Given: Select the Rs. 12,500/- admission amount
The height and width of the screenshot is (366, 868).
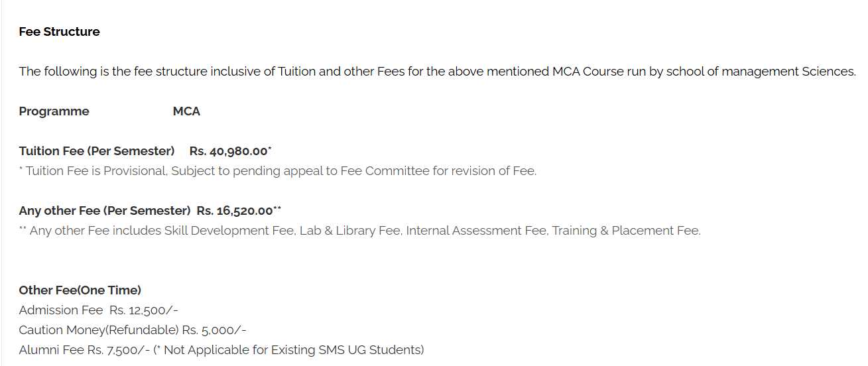Looking at the screenshot, I should 145,310.
